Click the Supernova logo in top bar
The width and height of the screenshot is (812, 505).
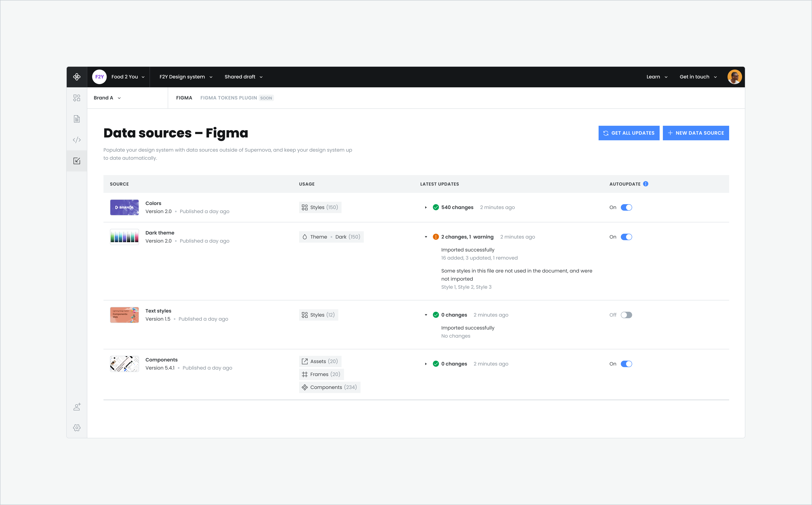pos(77,77)
